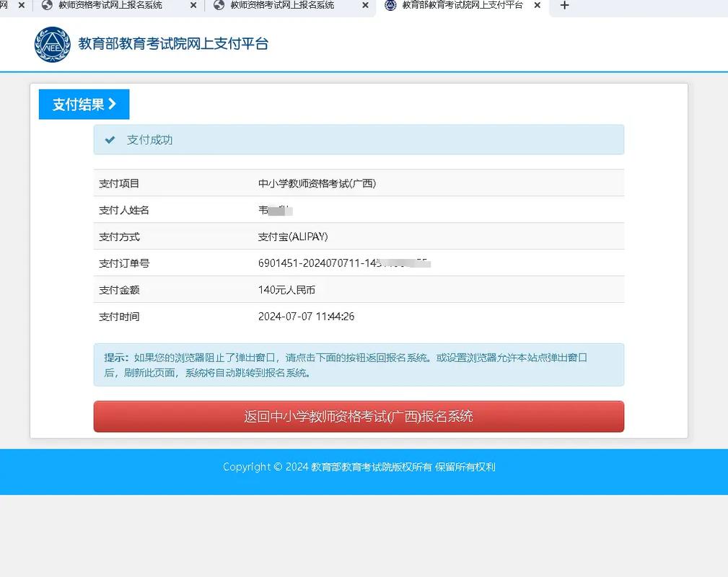The height and width of the screenshot is (577, 728).
Task: Click the value 中小学教师资格考试(广西)
Action: pyautogui.click(x=317, y=183)
